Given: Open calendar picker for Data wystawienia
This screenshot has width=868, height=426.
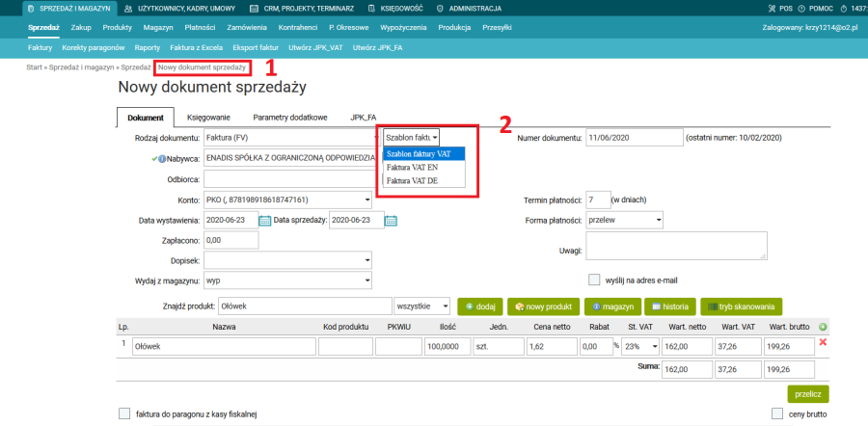Looking at the screenshot, I should tap(265, 220).
